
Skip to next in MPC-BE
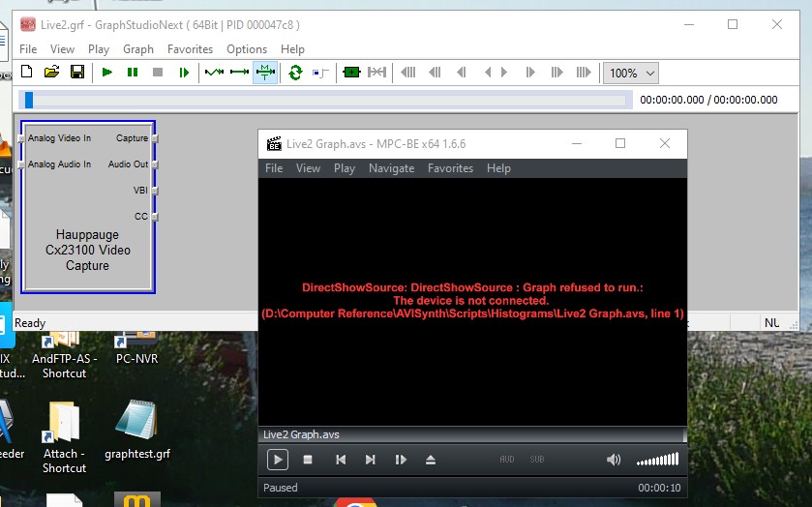pos(371,460)
